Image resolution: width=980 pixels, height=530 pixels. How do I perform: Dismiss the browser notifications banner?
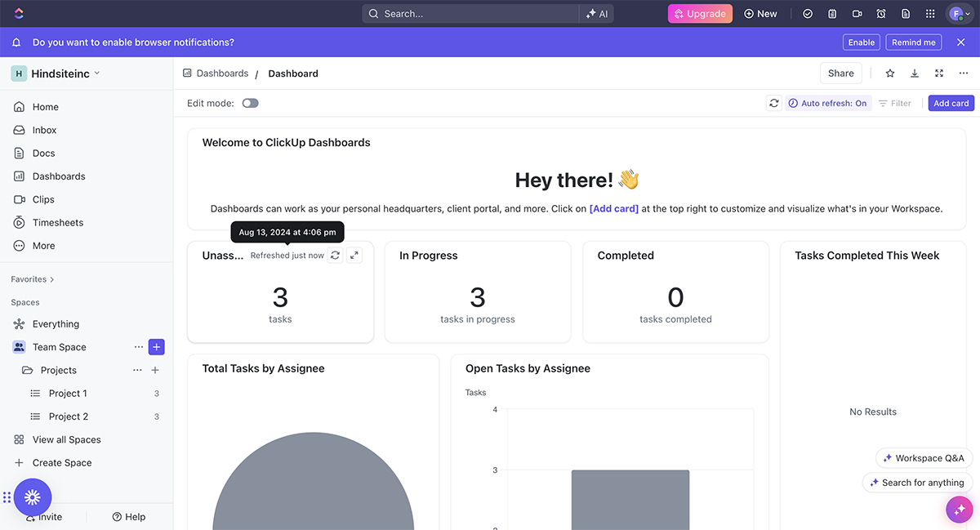(960, 42)
